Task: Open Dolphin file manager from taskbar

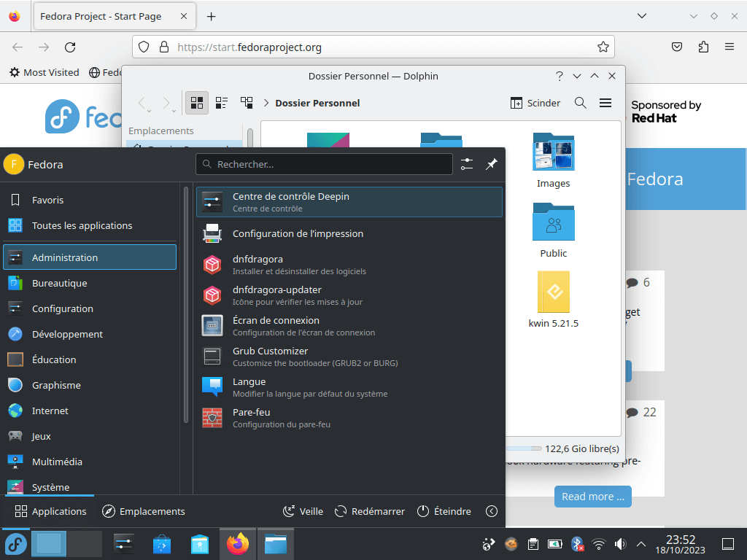Action: click(275, 544)
